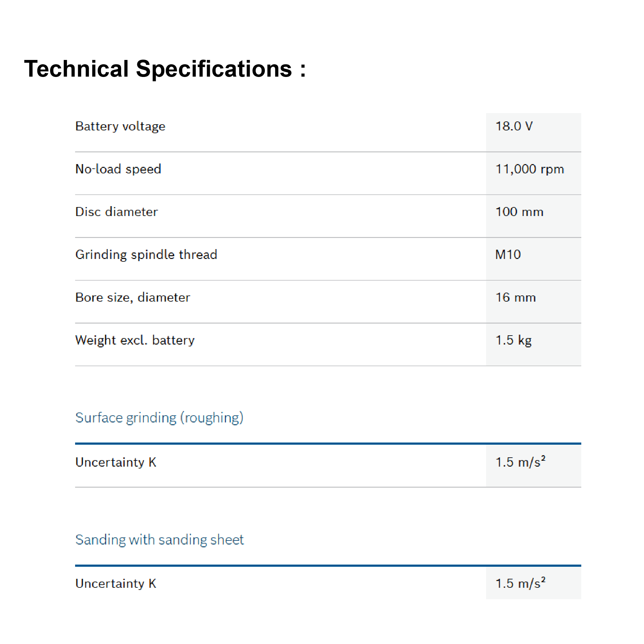
Task: Select the Disc diameter label
Action: point(117,212)
